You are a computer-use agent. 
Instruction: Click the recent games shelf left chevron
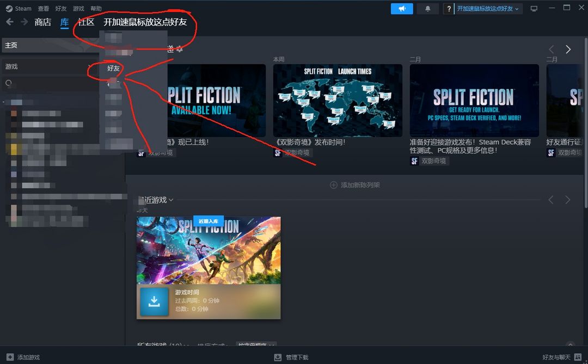551,200
